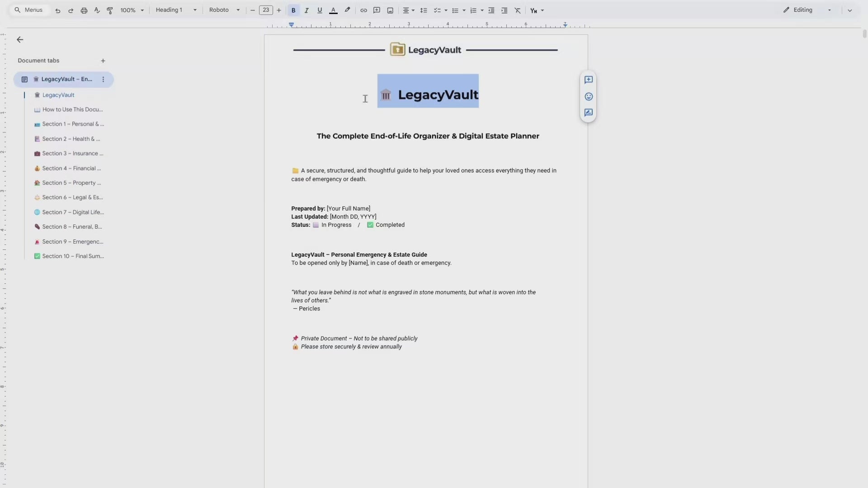Click the font size field showing 23
The image size is (868, 488).
[x=266, y=10]
